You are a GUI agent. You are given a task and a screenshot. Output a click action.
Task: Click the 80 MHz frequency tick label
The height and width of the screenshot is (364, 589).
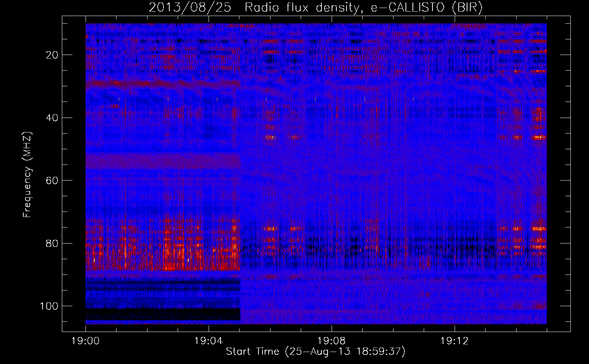tap(52, 243)
